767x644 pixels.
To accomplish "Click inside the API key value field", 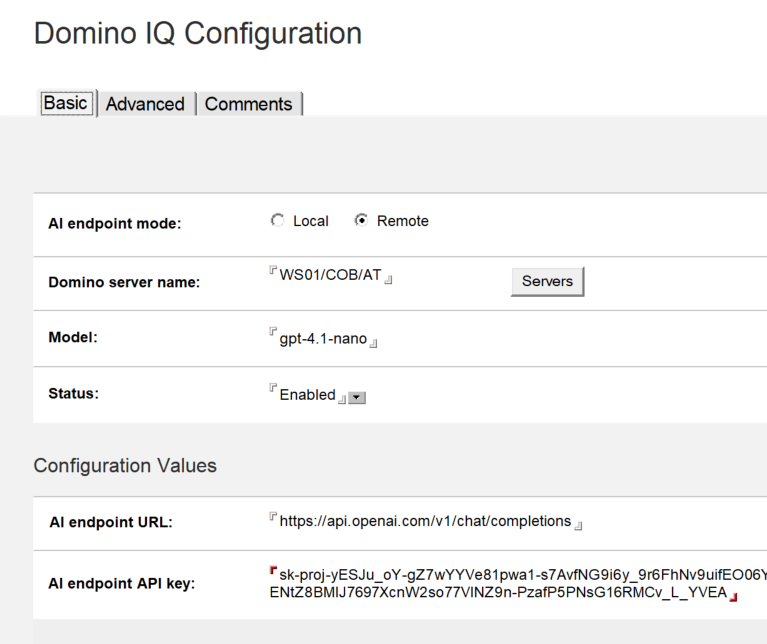I will 500,583.
